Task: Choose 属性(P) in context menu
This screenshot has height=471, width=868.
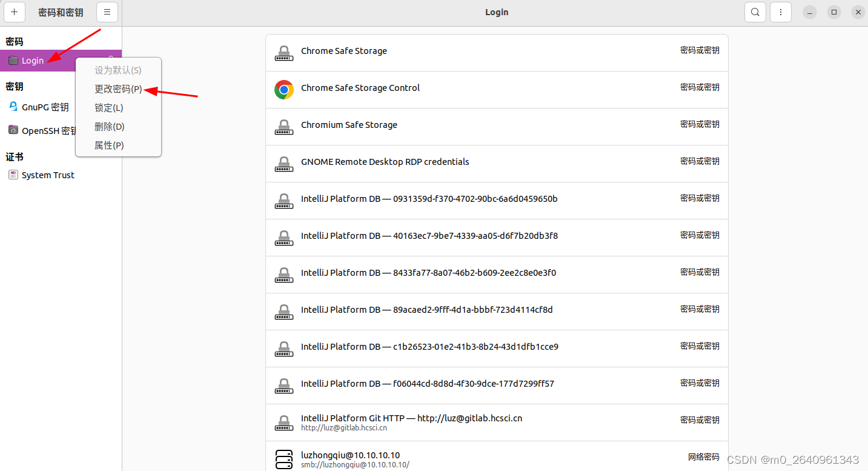Action: click(x=118, y=145)
